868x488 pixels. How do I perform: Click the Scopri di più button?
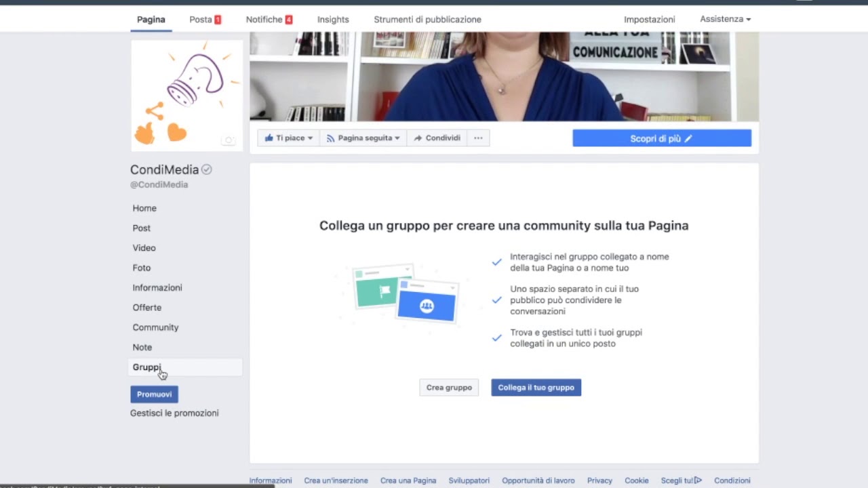[x=662, y=138]
